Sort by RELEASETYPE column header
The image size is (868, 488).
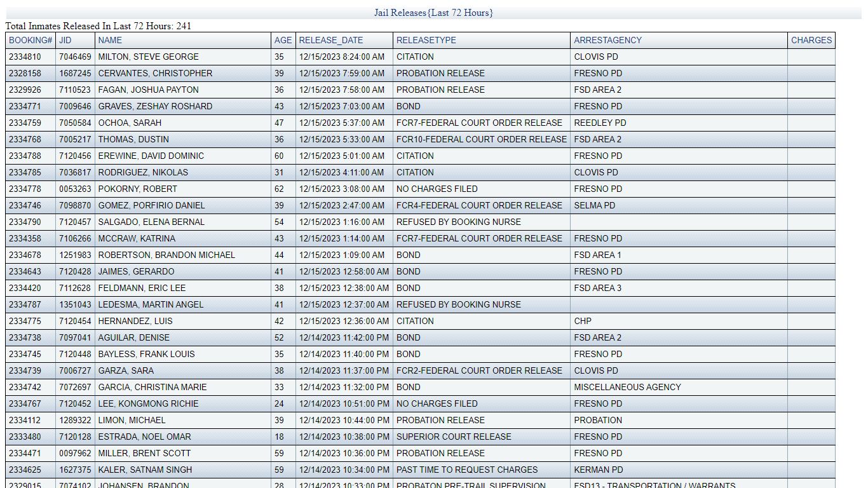point(426,40)
